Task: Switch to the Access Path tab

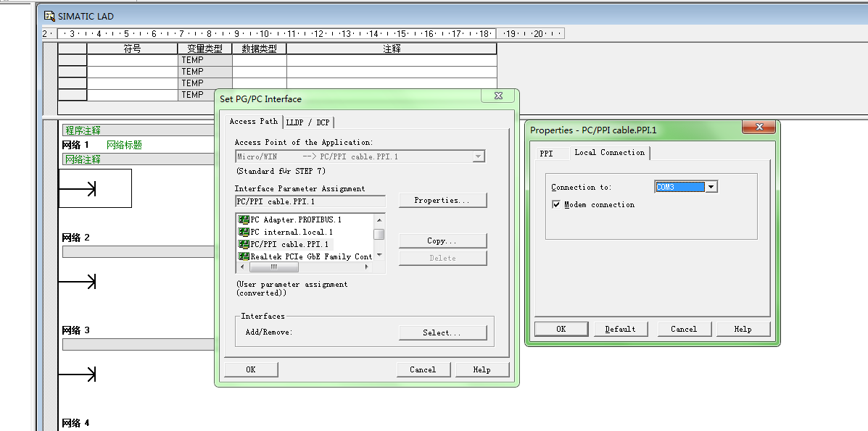Action: pyautogui.click(x=254, y=121)
